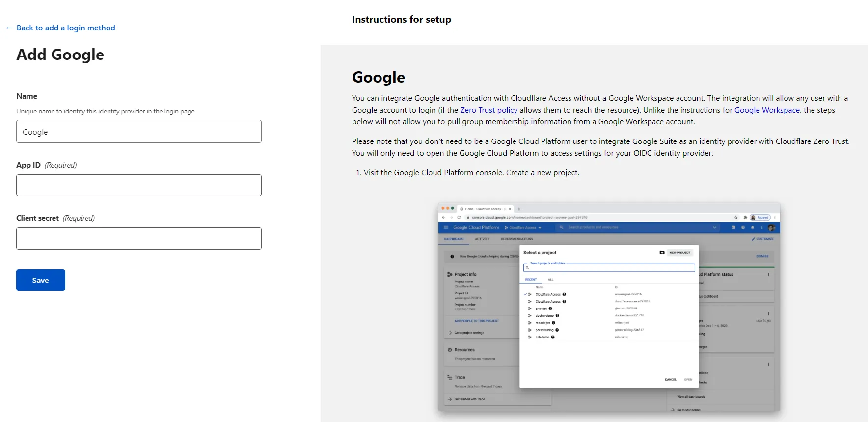Select the App ID input box
The width and height of the screenshot is (868, 422).
[x=139, y=185]
